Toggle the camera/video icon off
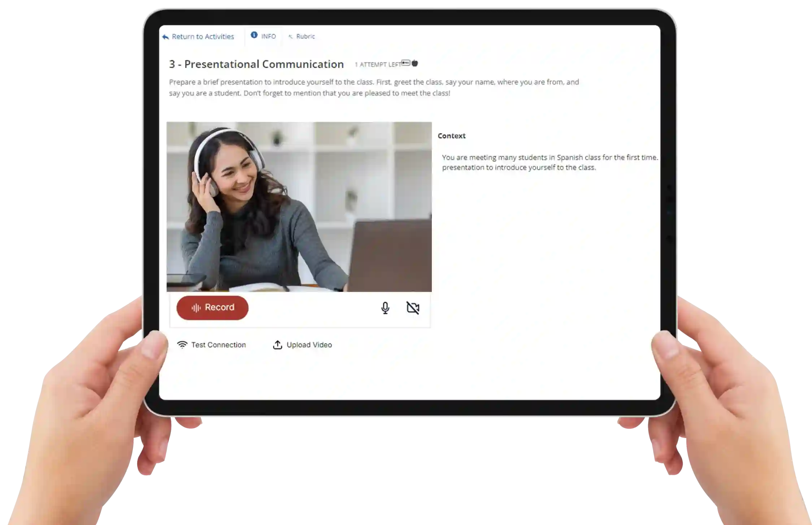This screenshot has width=812, height=525. coord(413,307)
